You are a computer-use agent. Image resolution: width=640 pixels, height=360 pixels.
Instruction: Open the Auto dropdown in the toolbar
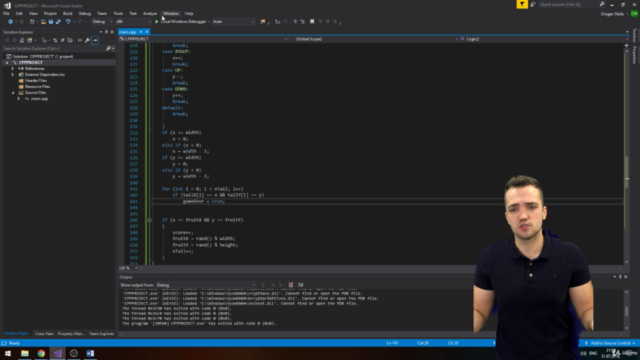pyautogui.click(x=233, y=22)
